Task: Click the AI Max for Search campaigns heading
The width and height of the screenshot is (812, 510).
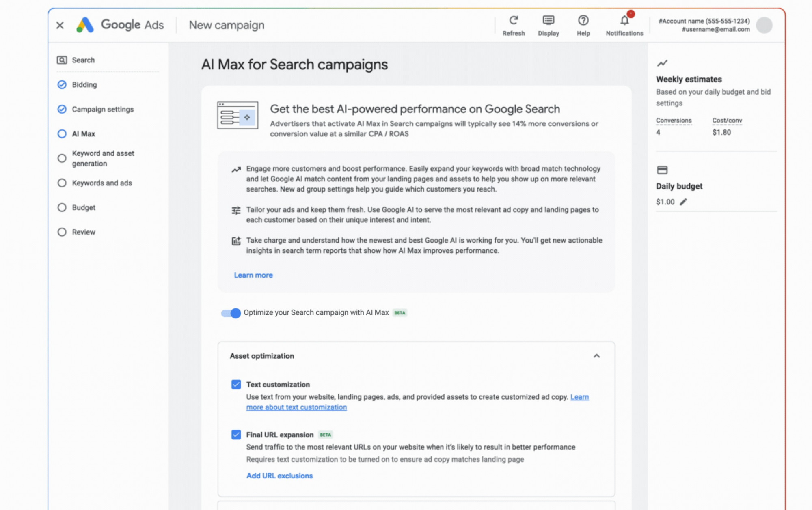Action: click(x=294, y=65)
